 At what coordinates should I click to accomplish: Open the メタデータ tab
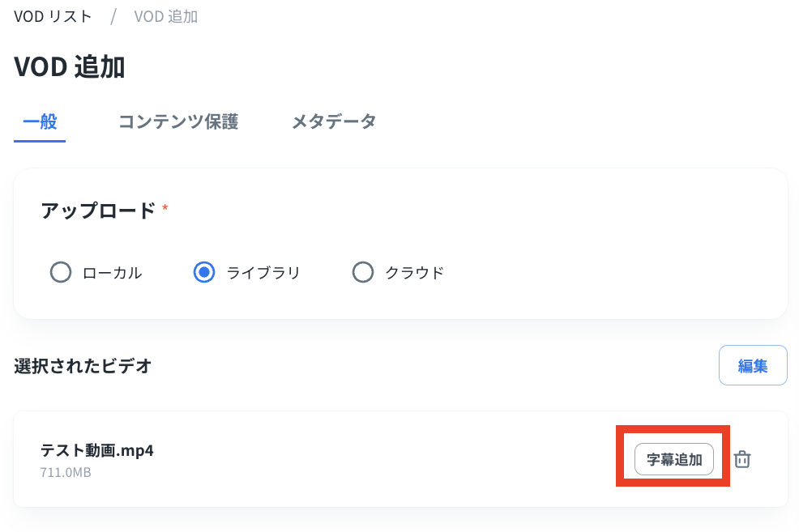click(x=334, y=121)
